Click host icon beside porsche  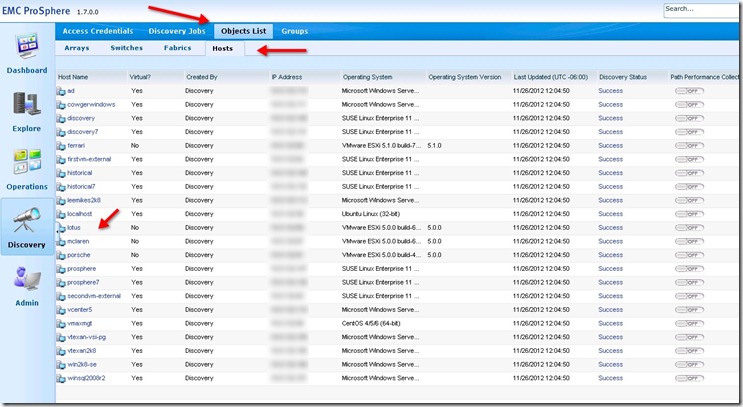click(x=61, y=255)
